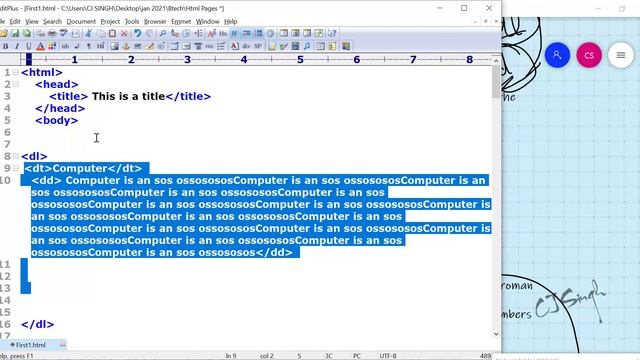
Task: Open the Project menu
Action: tap(110, 22)
